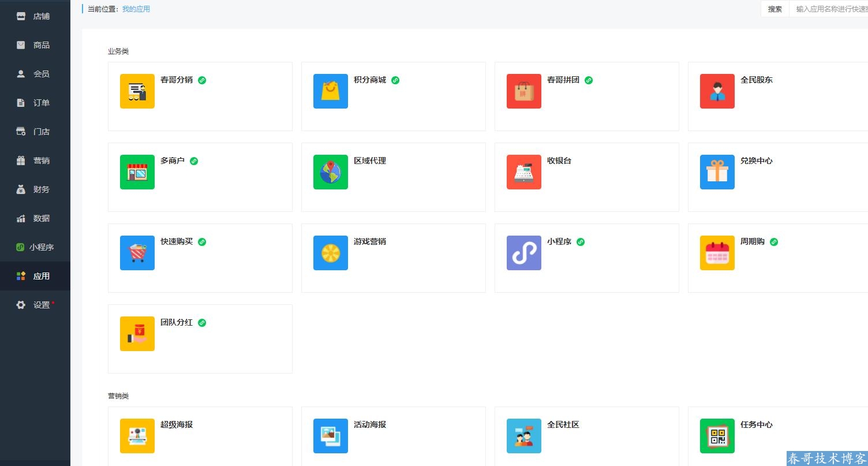Screen dimensions: 868x466
Task: Click the 我的应用 breadcrumb link
Action: coord(136,9)
